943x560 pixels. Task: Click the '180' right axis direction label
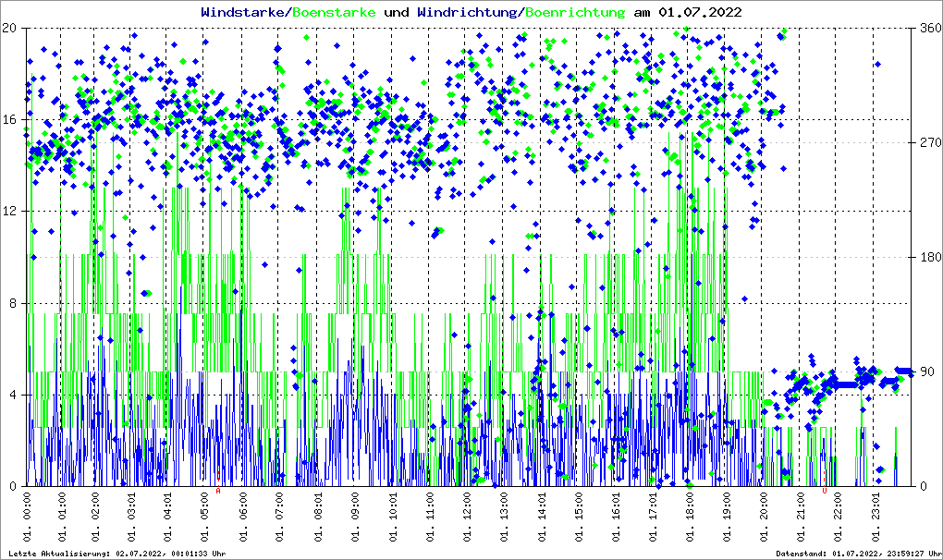pyautogui.click(x=928, y=258)
